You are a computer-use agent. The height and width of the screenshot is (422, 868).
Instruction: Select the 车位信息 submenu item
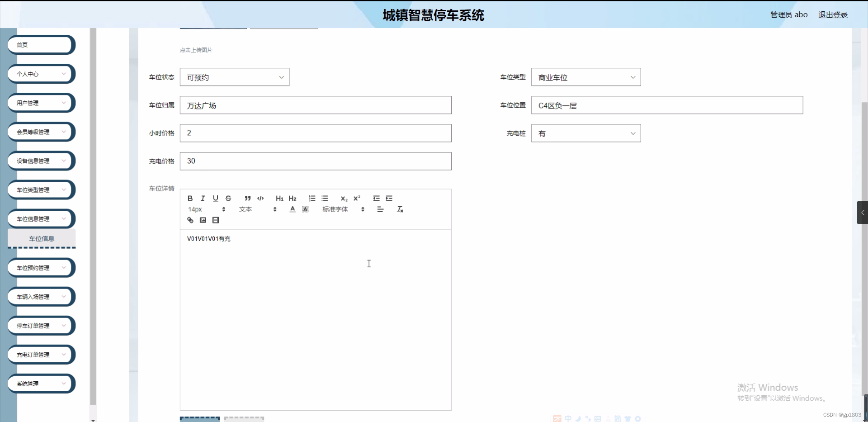point(42,238)
